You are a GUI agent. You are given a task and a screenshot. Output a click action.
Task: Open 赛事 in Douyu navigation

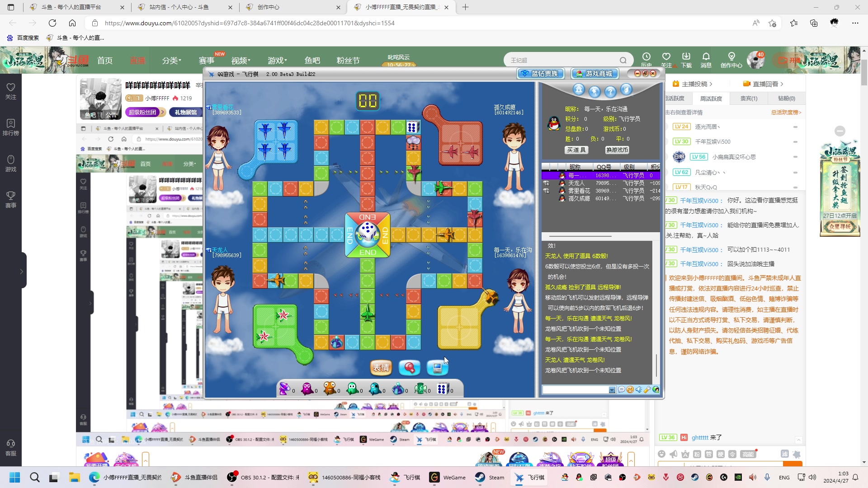[x=207, y=61]
